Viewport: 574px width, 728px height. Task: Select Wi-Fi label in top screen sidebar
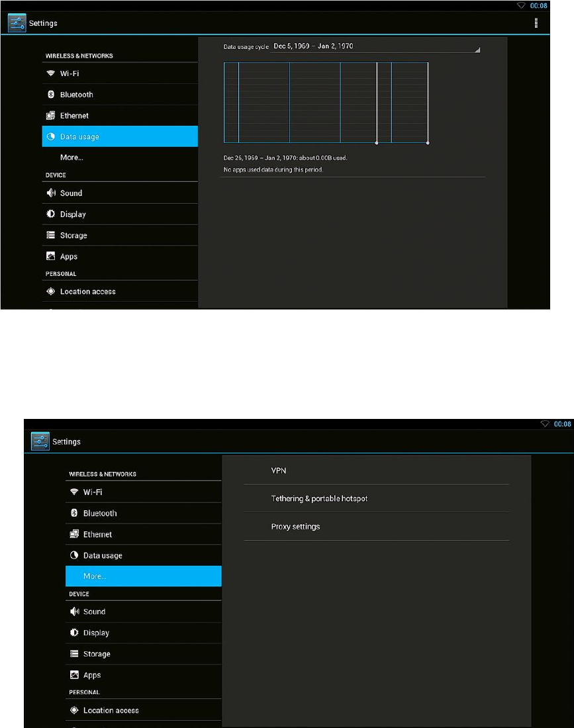(70, 73)
